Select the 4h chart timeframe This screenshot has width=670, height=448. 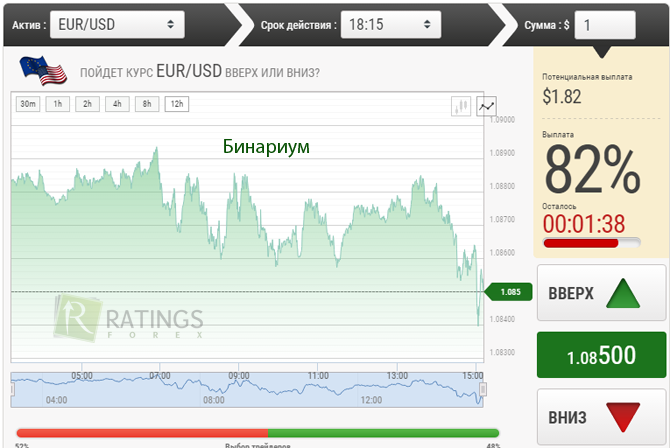tap(117, 104)
